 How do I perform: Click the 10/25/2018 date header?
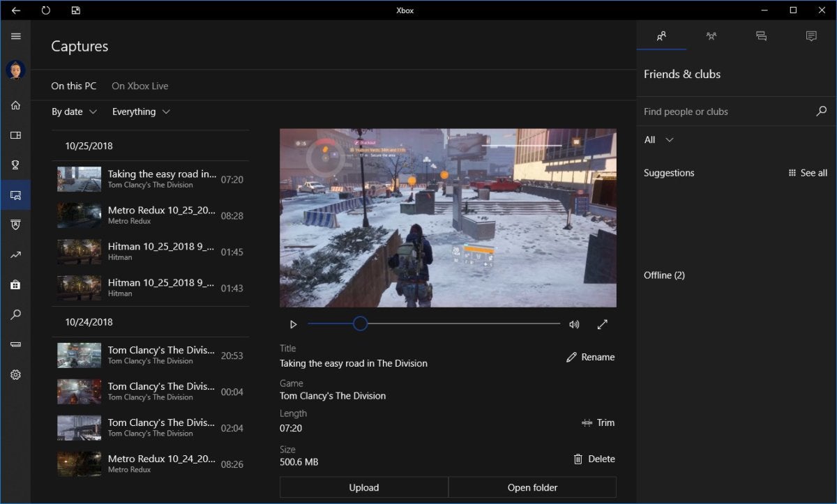tap(89, 146)
